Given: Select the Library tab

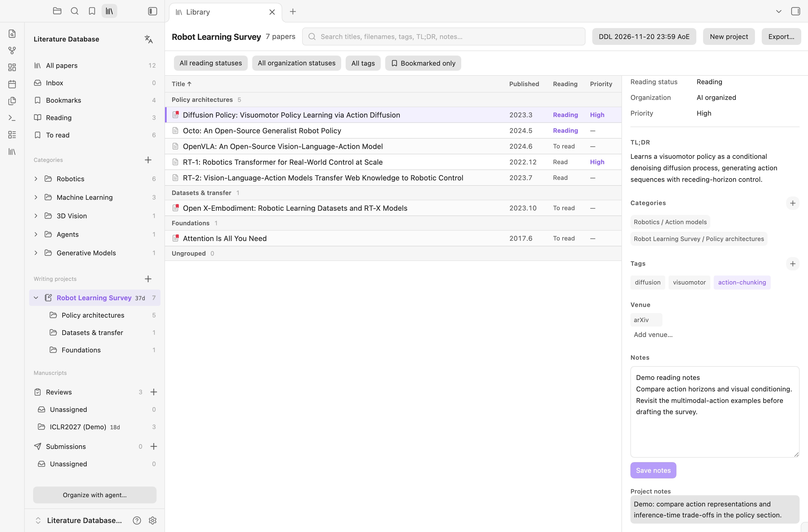Looking at the screenshot, I should 225,12.
